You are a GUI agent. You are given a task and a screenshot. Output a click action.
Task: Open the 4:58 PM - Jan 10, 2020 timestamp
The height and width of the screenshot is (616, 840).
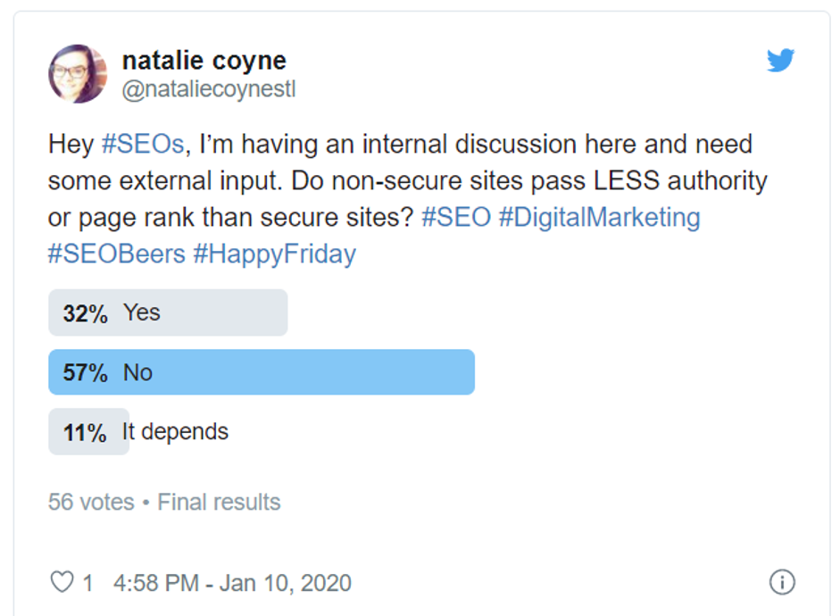pos(232,583)
